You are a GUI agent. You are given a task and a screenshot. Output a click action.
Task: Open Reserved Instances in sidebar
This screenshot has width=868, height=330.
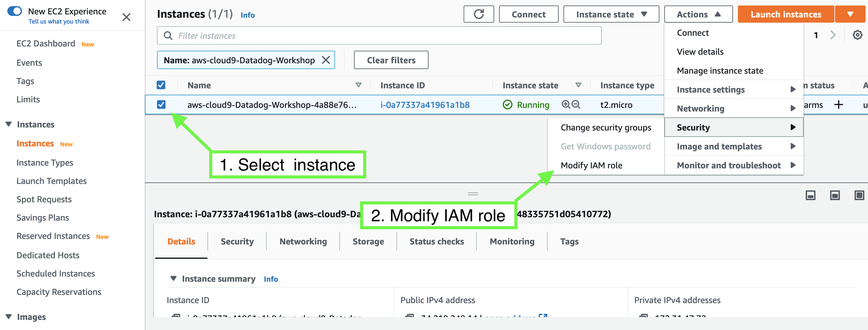tap(53, 236)
